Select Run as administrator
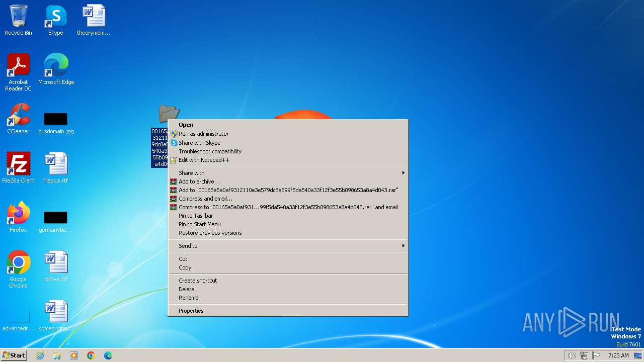Viewport: 644px width, 362px height. [288, 134]
